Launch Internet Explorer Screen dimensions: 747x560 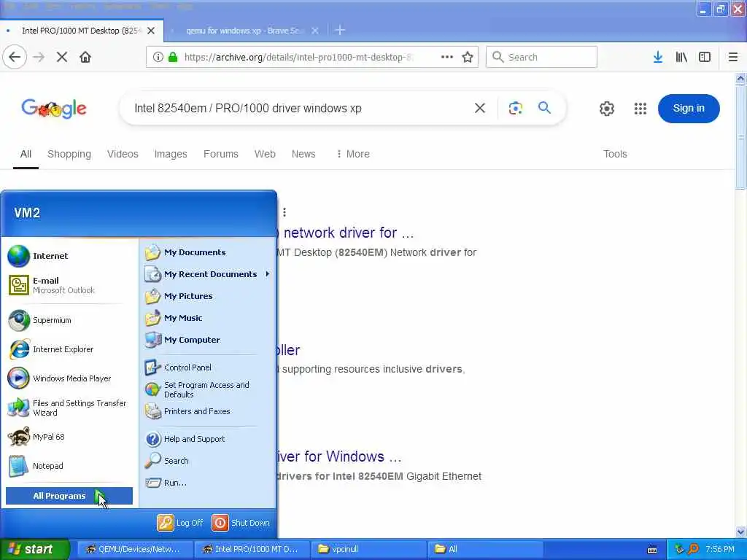[69, 349]
